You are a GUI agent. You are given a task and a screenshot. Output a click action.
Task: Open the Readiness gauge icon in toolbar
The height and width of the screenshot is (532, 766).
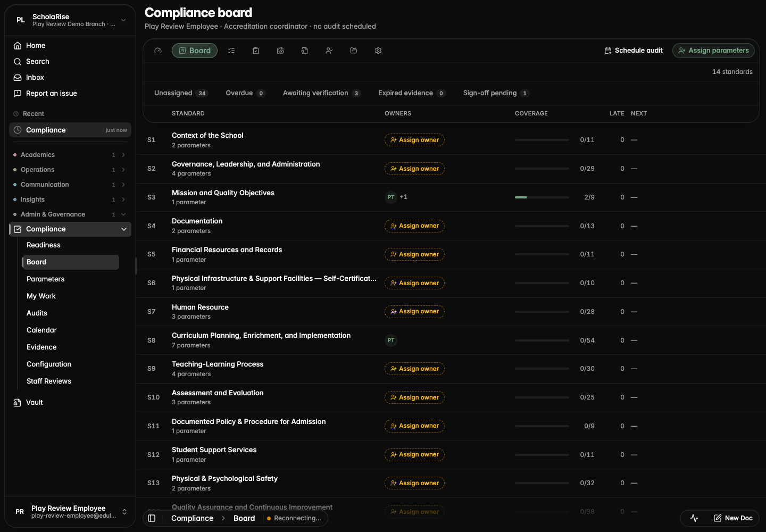158,51
